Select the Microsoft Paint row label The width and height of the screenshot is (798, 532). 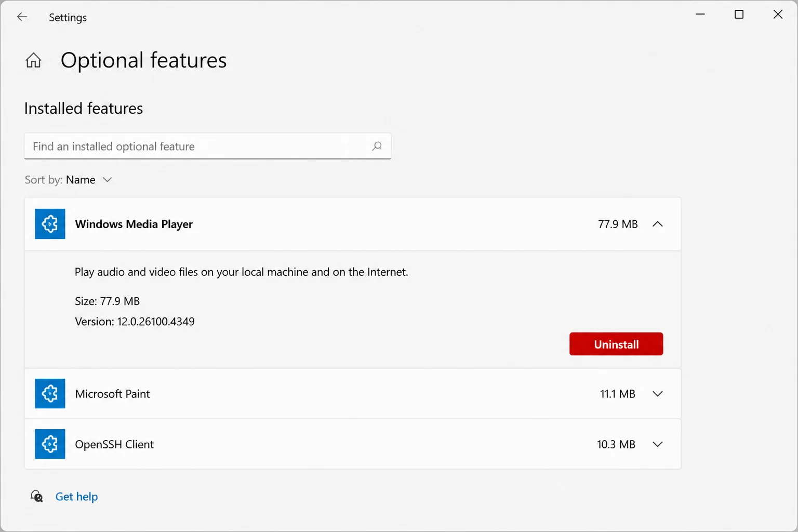[112, 394]
